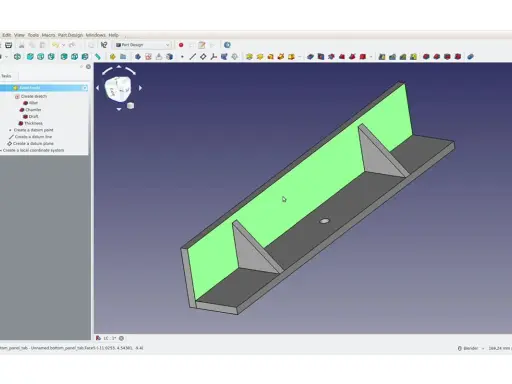Image resolution: width=512 pixels, height=384 pixels.
Task: Rotate view using navigation cube down arrow
Action: coord(119,109)
